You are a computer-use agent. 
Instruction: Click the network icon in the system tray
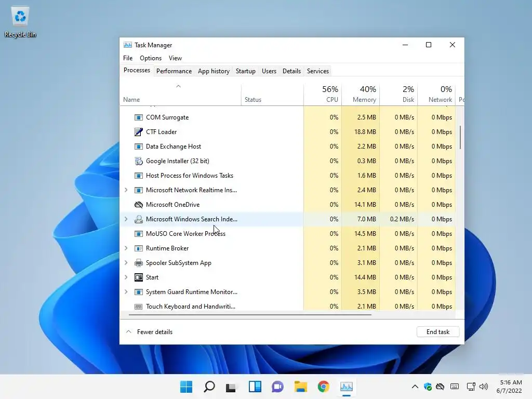pyautogui.click(x=471, y=387)
